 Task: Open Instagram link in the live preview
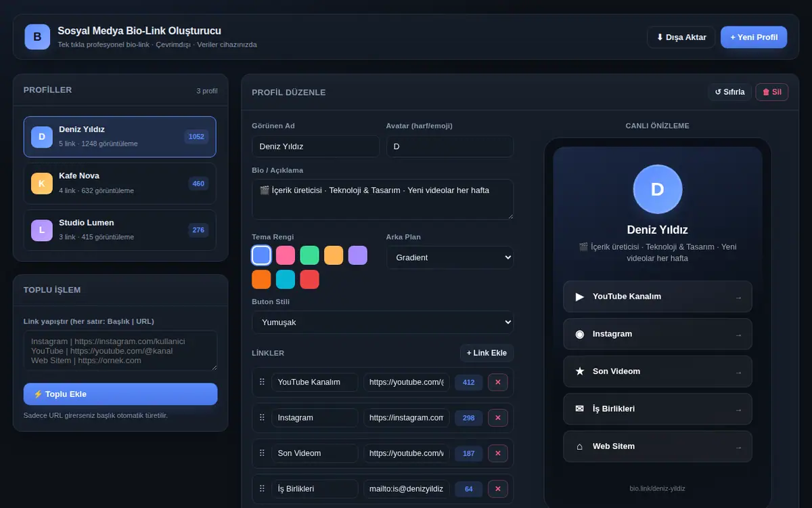[657, 334]
